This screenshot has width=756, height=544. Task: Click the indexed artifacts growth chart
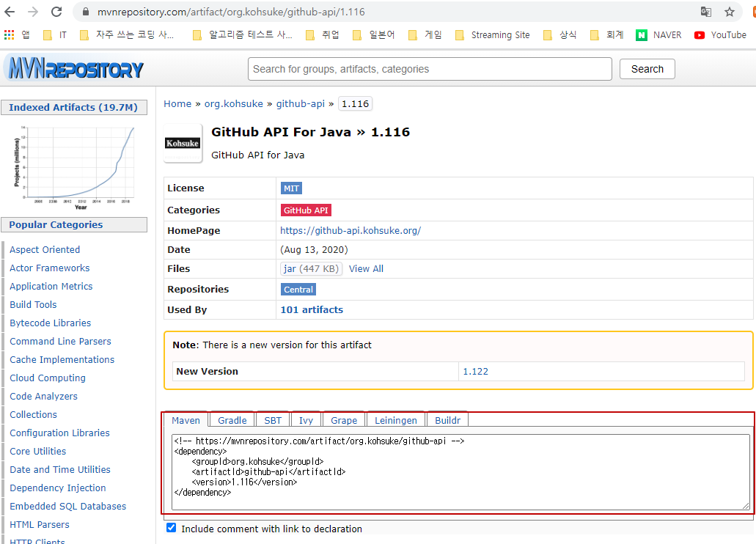[74, 167]
